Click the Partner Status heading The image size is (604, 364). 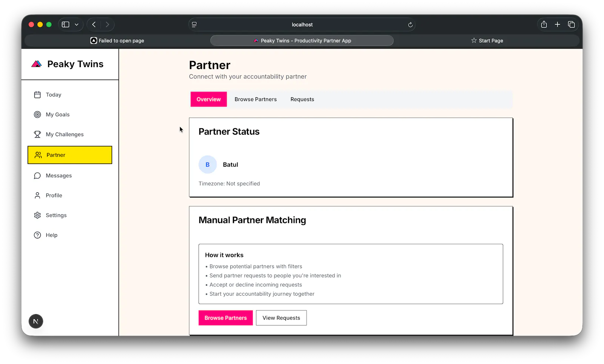229,132
